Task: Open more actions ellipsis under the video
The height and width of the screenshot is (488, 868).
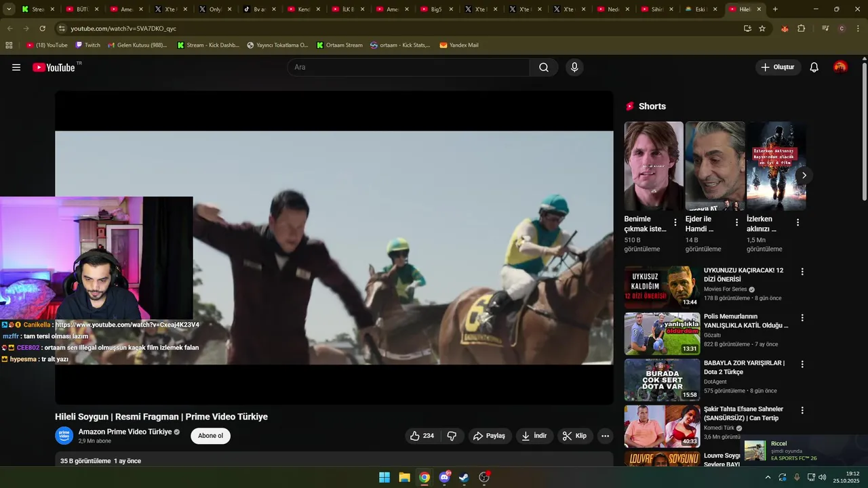Action: [x=606, y=436]
